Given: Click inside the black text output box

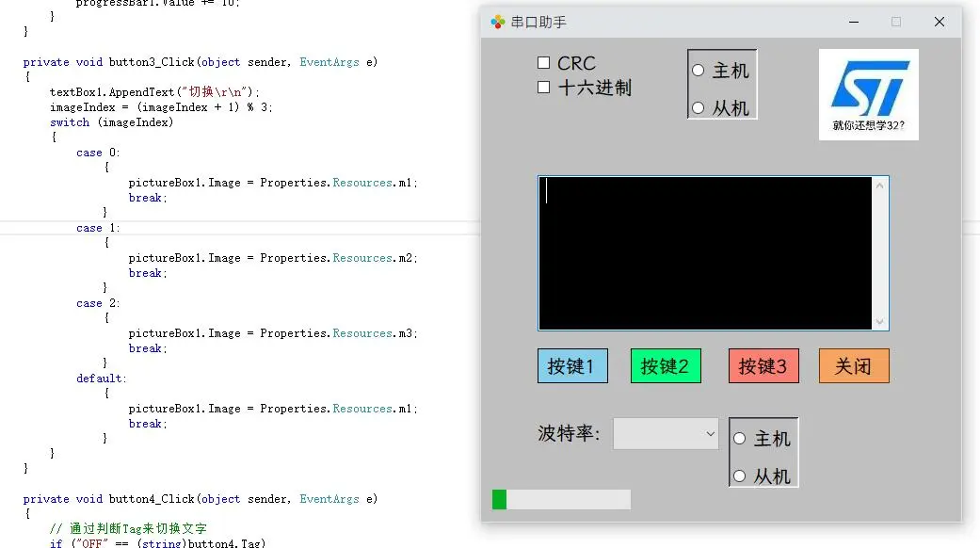Looking at the screenshot, I should (706, 252).
